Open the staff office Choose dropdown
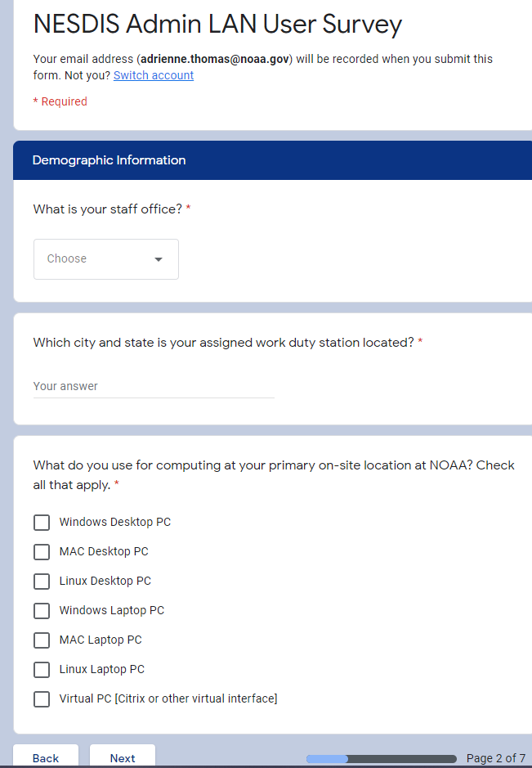532x768 pixels. coord(105,259)
